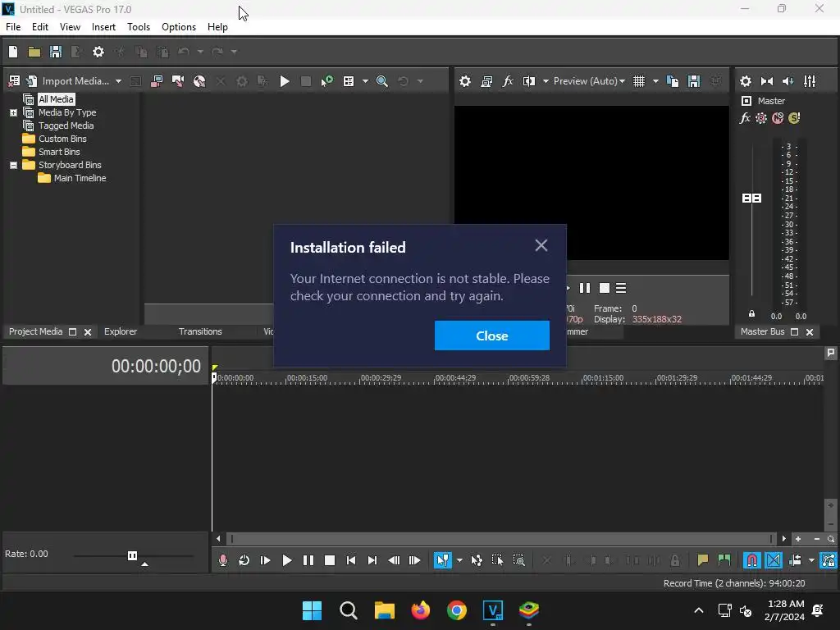Collapse Storyboard Bins node
840x630 pixels.
pos(13,166)
